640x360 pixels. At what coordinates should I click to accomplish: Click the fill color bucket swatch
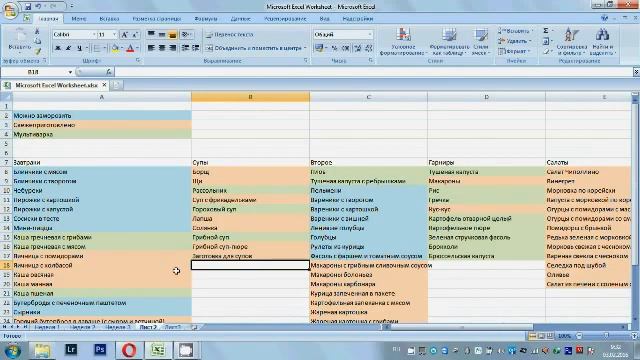pyautogui.click(x=115, y=48)
